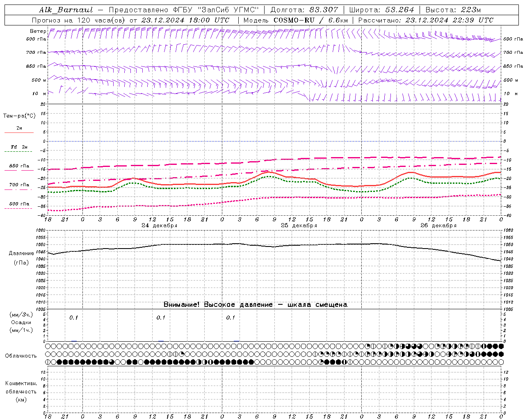Click the 'Долгота: 83.307' longitude value
This screenshot has width=525, height=420.
click(x=304, y=10)
